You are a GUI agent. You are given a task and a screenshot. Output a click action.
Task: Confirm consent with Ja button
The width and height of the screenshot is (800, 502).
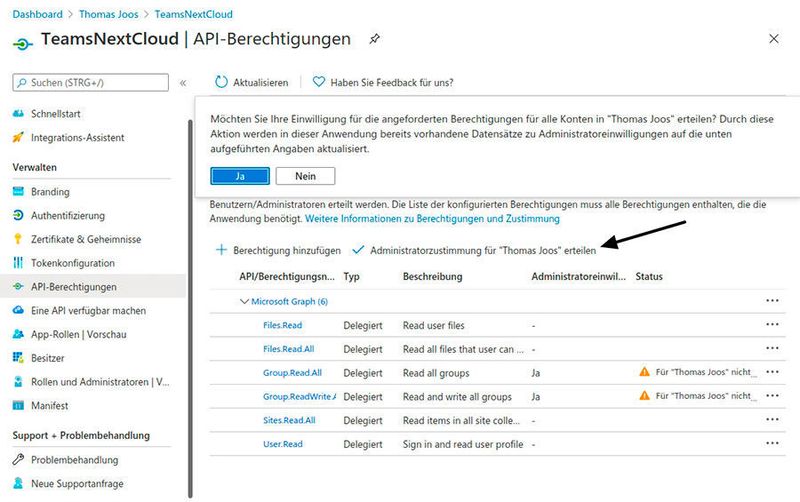click(x=240, y=176)
